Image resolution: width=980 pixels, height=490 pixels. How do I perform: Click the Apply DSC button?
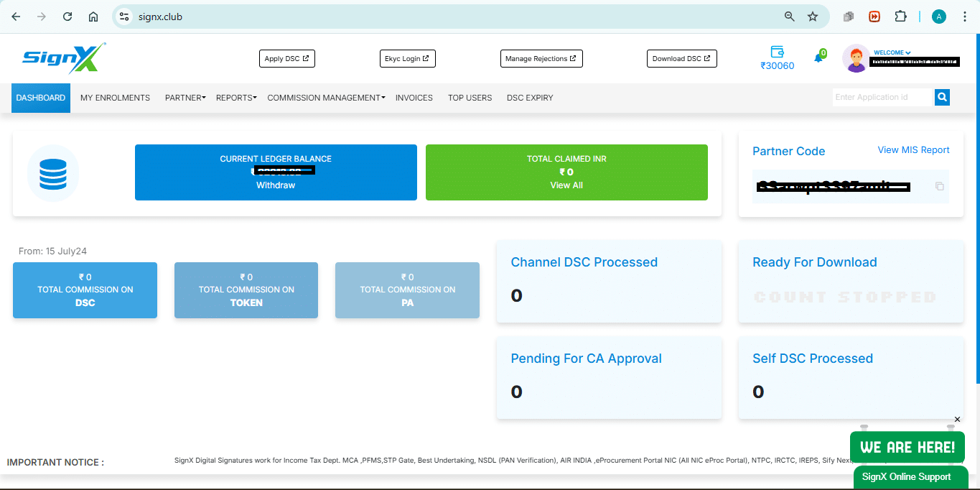pyautogui.click(x=286, y=58)
